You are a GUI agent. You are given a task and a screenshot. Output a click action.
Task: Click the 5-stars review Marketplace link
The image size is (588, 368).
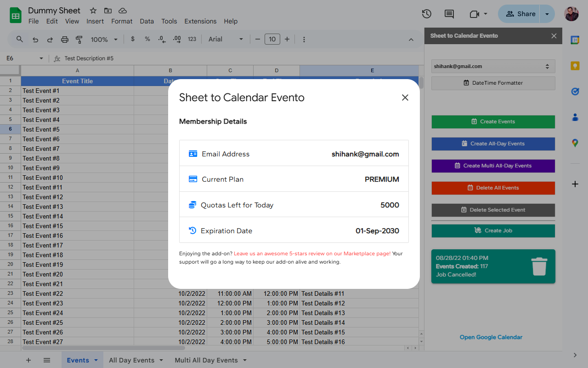point(312,253)
